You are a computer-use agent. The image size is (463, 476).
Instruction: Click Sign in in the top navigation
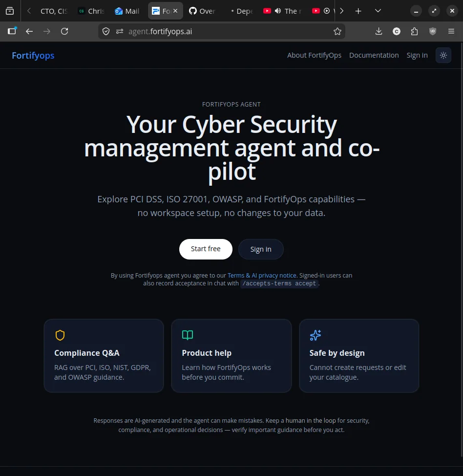click(417, 55)
